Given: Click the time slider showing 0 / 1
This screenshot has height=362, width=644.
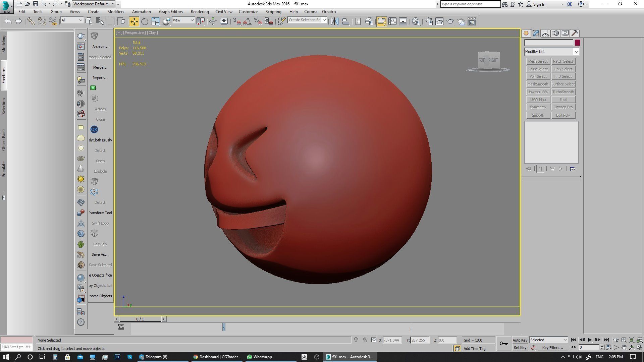Looking at the screenshot, I should pos(140,319).
